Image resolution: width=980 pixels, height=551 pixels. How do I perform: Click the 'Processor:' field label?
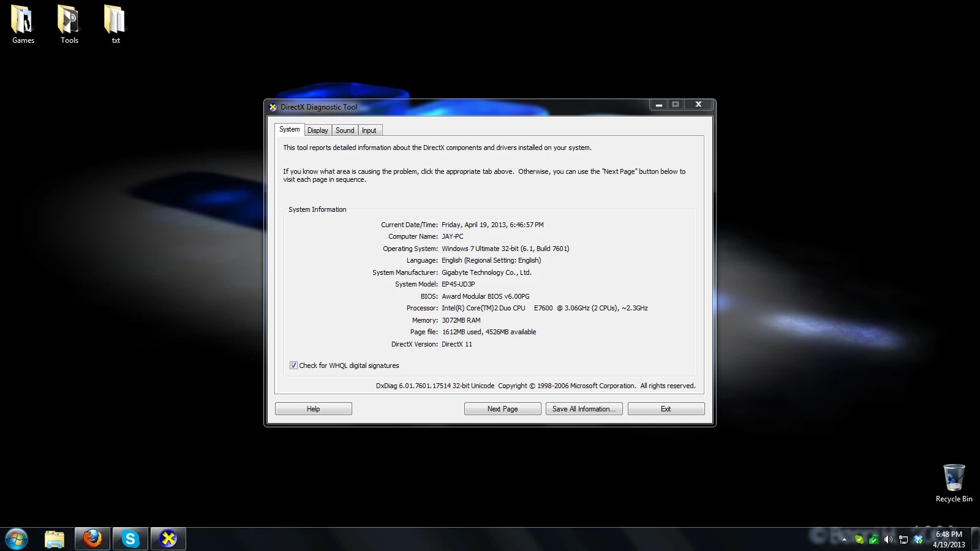[x=422, y=308]
